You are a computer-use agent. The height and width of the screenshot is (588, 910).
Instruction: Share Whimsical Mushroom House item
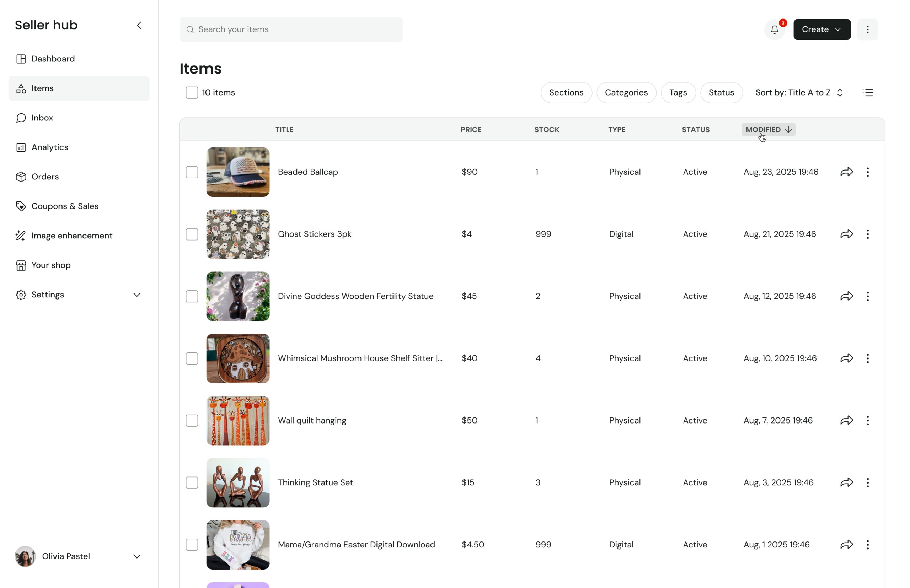pos(847,358)
